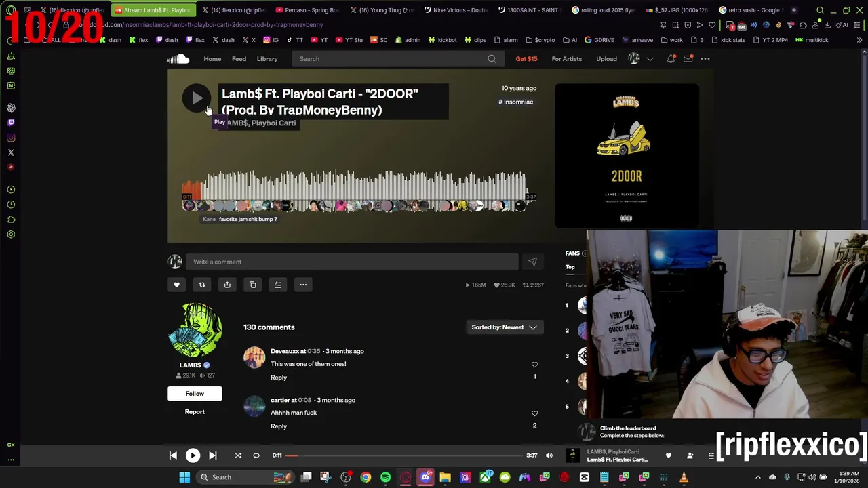The height and width of the screenshot is (488, 868).
Task: Change comment sorting from Newest
Action: [505, 327]
